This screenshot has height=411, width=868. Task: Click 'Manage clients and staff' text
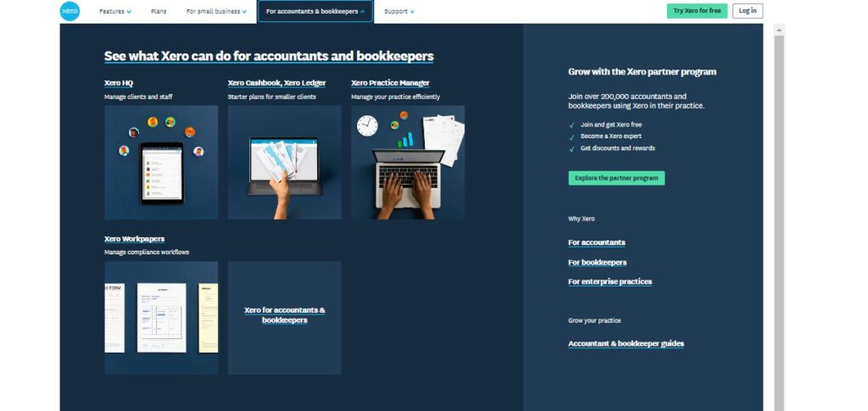138,97
